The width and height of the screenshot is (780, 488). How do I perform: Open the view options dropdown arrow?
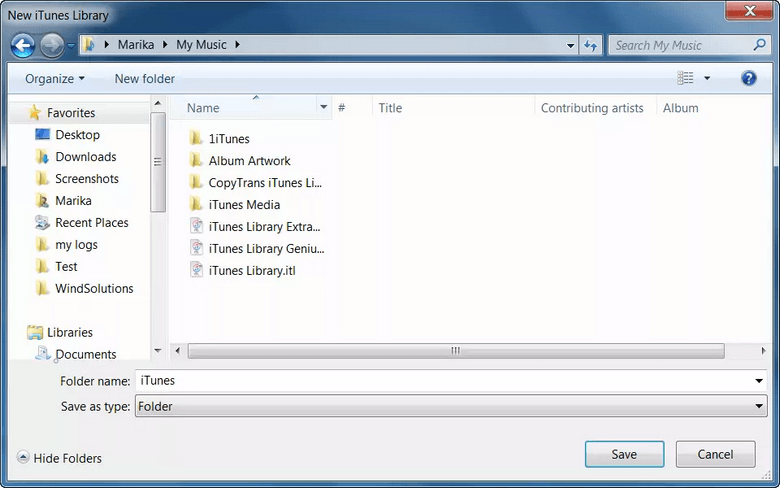pos(707,78)
